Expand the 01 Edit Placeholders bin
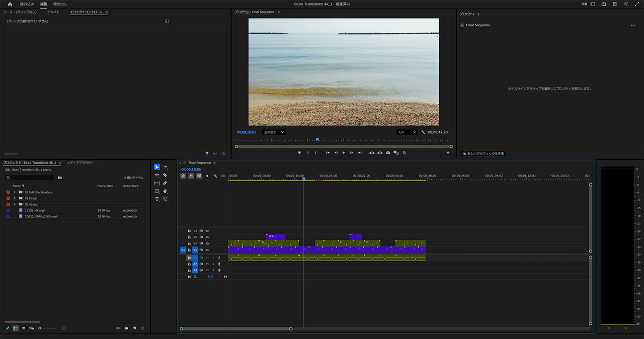This screenshot has height=339, width=644. 15,192
